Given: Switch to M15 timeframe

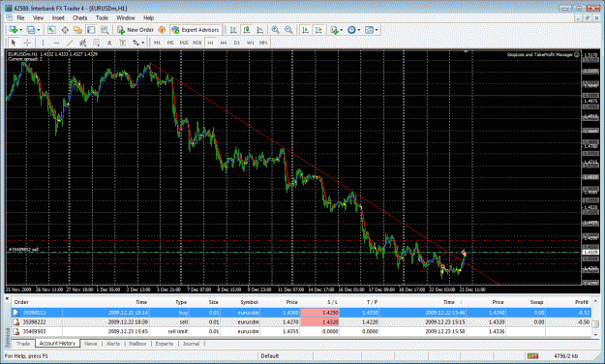Looking at the screenshot, I should click(184, 43).
